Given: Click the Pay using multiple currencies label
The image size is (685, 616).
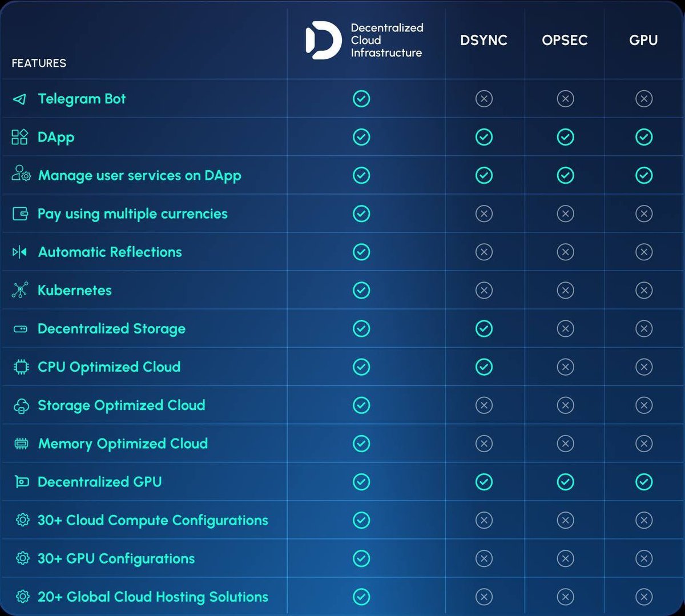Looking at the screenshot, I should click(132, 214).
